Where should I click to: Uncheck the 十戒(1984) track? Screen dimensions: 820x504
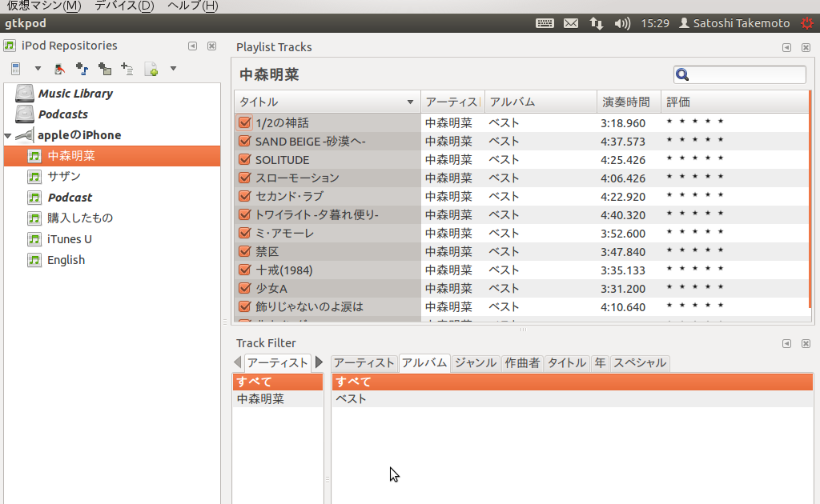[x=244, y=270]
